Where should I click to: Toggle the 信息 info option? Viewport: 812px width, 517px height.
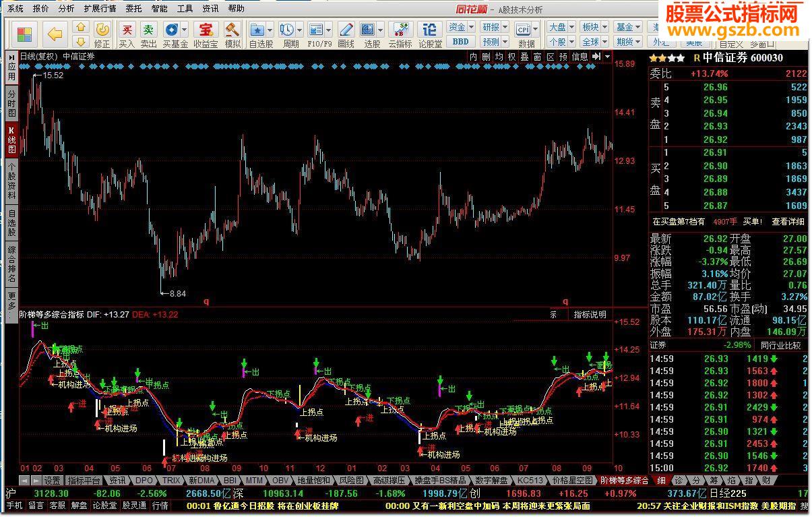580,57
